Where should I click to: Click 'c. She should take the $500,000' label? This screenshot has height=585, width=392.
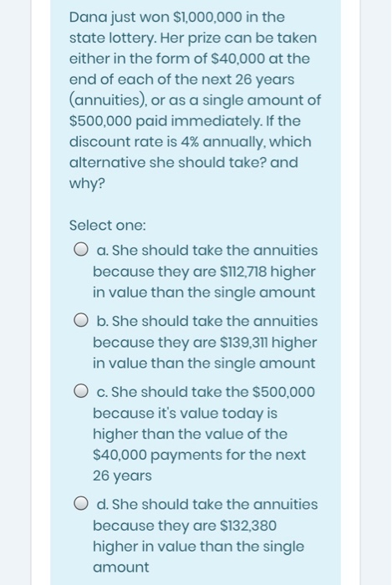pyautogui.click(x=206, y=392)
